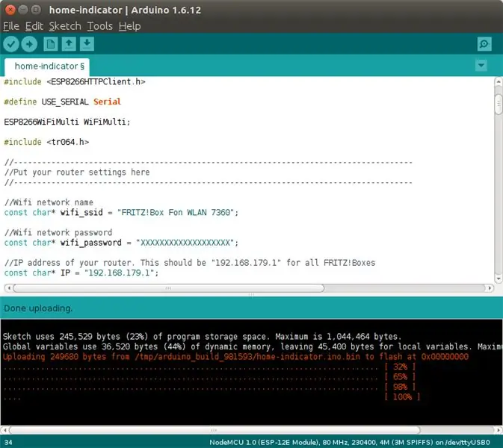Viewport: 503px width, 448px height.
Task: Click the "ESP8266WiFiMulti WiFiMulti;" line
Action: click(67, 122)
